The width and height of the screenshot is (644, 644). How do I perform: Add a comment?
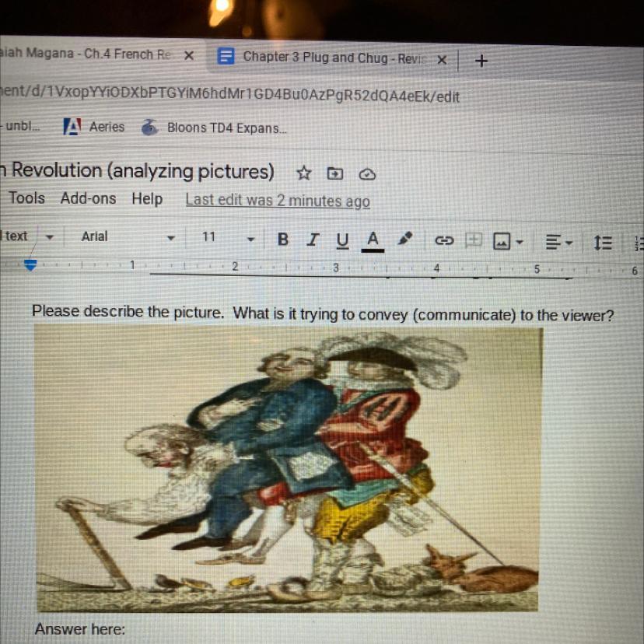tap(473, 240)
